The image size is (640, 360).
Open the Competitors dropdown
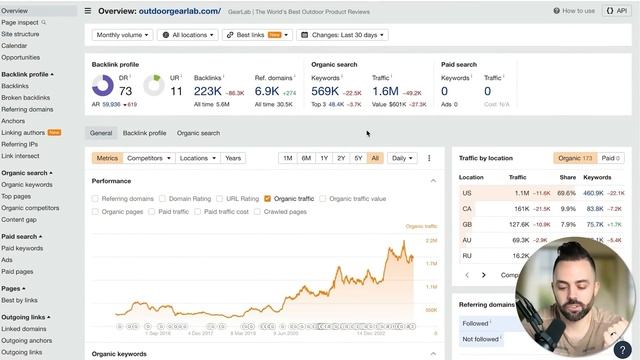149,158
